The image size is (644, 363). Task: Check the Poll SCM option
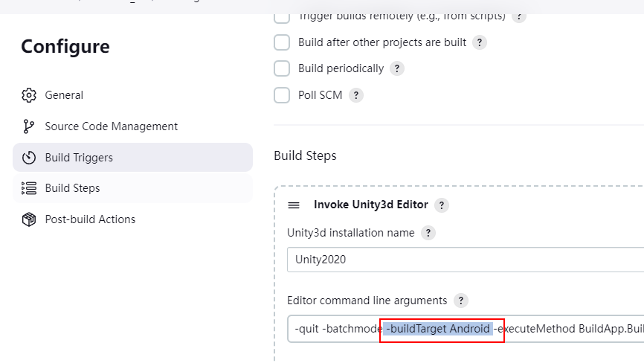282,95
